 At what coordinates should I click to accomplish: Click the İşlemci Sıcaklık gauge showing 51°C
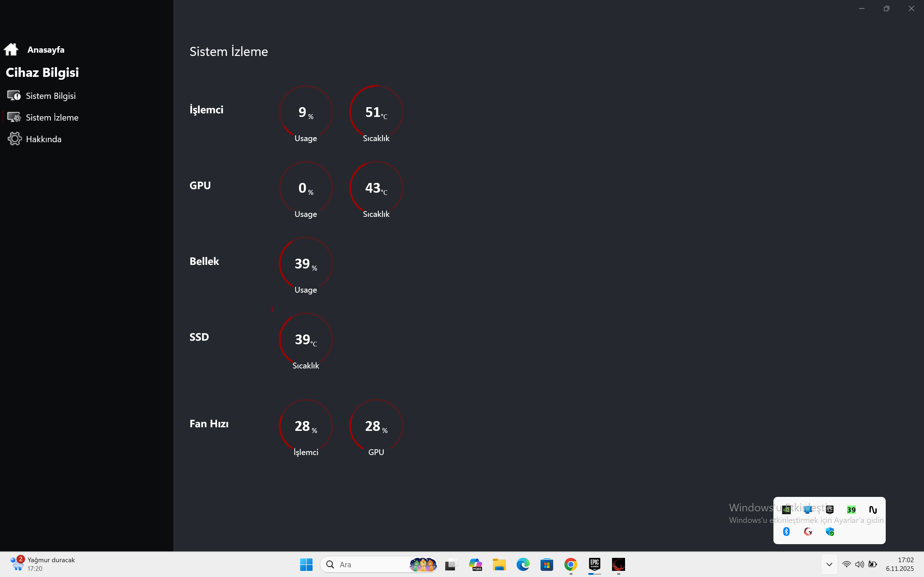tap(376, 114)
